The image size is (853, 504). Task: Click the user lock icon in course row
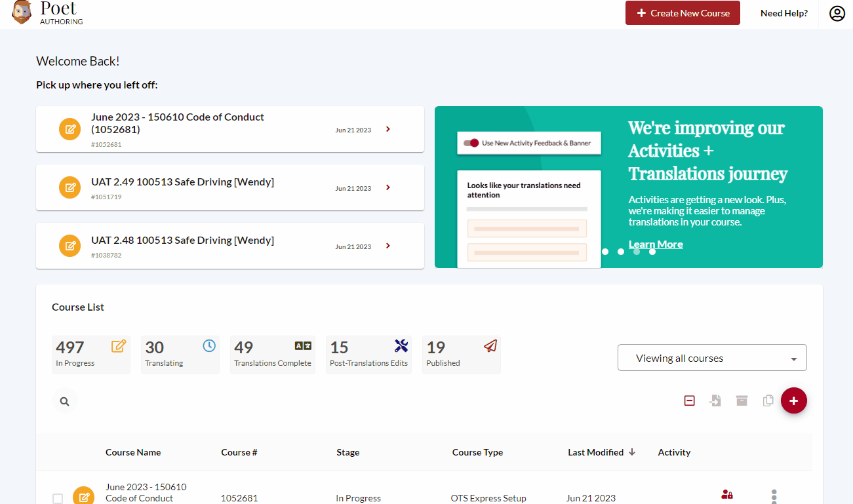click(726, 495)
